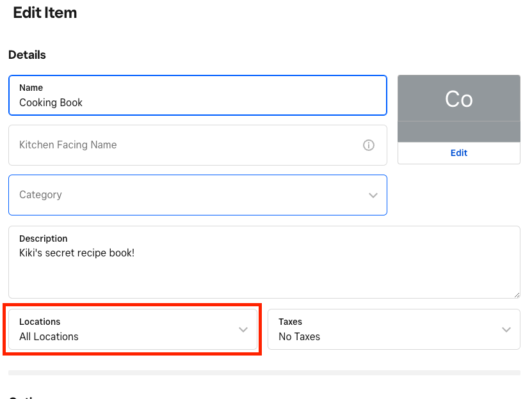The width and height of the screenshot is (532, 399).
Task: Click the info icon beside Kitchen Facing Name
Action: tap(369, 145)
